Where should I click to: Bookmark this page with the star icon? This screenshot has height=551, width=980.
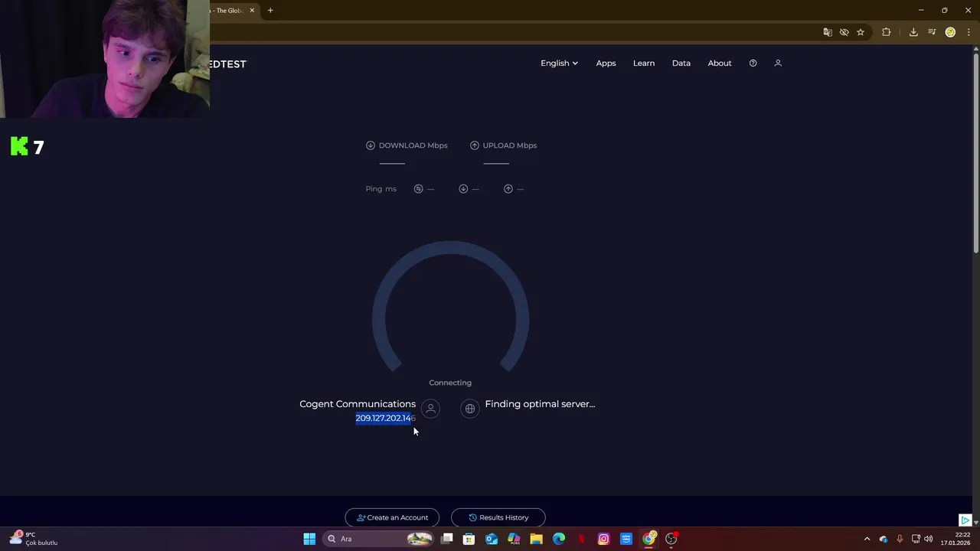click(x=861, y=32)
